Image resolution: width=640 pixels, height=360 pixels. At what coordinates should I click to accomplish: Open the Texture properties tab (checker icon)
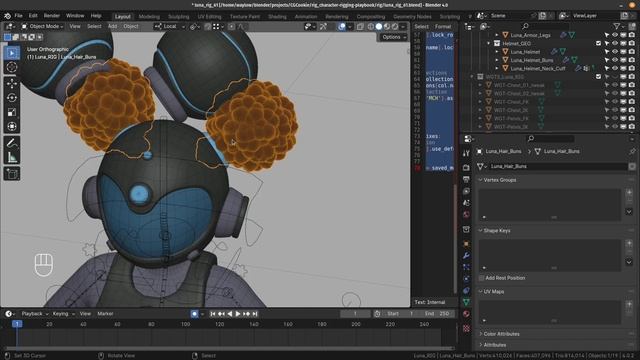point(466,328)
